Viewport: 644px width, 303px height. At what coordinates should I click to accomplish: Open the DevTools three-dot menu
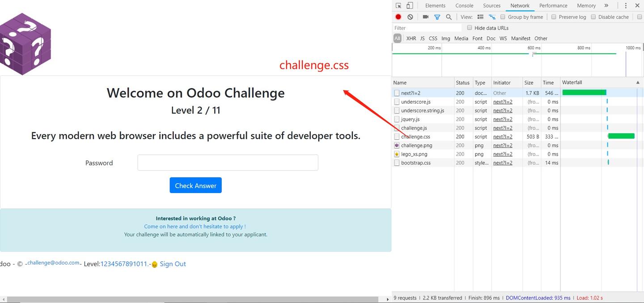click(x=626, y=5)
